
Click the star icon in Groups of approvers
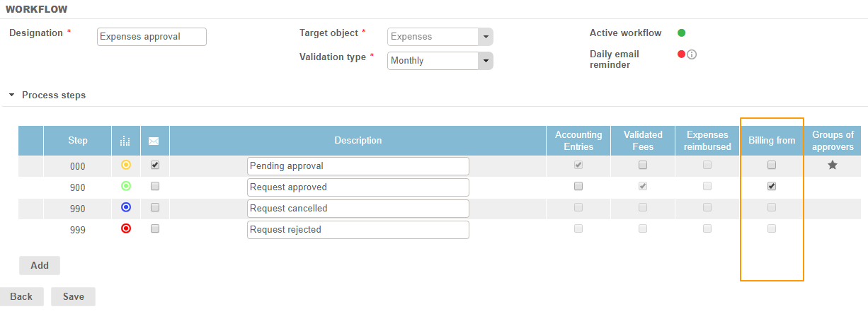[x=833, y=165]
